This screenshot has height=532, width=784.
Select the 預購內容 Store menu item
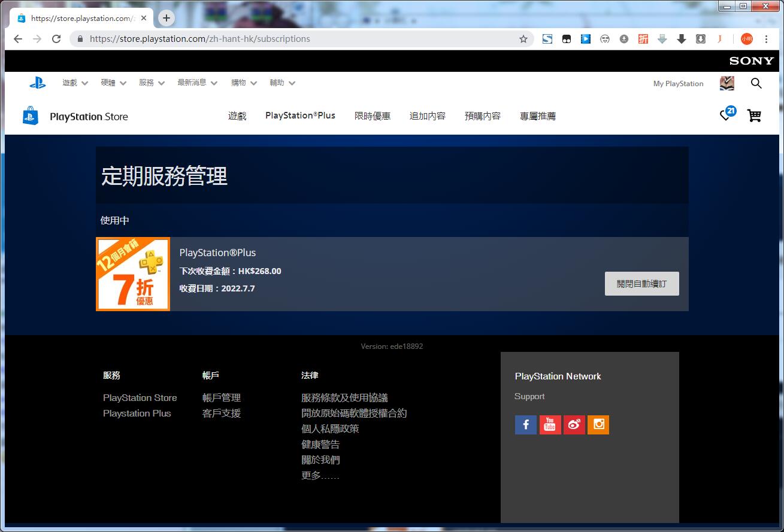(x=483, y=116)
